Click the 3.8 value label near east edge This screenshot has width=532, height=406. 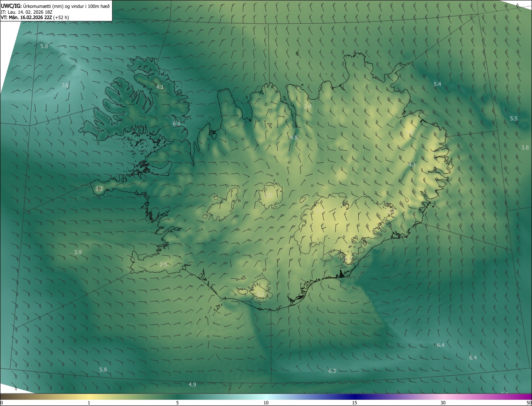tap(525, 147)
